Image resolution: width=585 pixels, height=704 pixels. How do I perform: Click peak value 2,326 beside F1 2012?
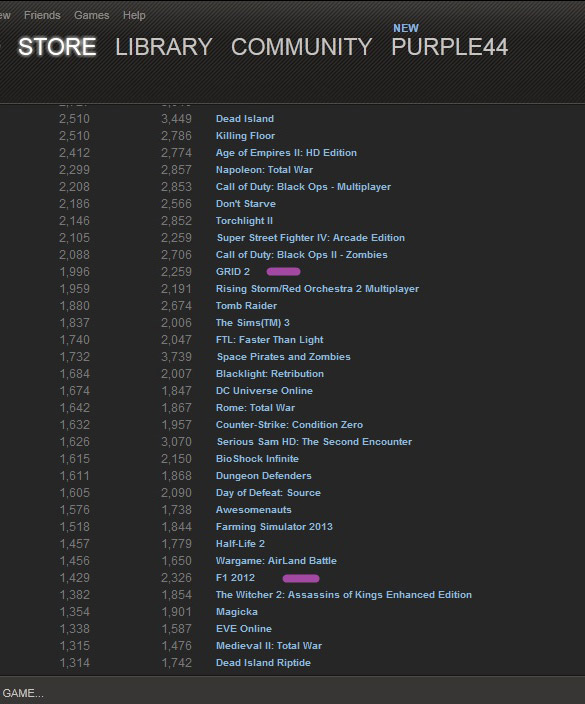pyautogui.click(x=176, y=578)
